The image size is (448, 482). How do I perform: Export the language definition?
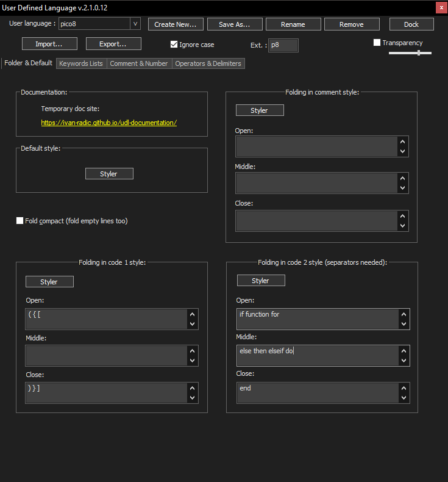pos(113,44)
